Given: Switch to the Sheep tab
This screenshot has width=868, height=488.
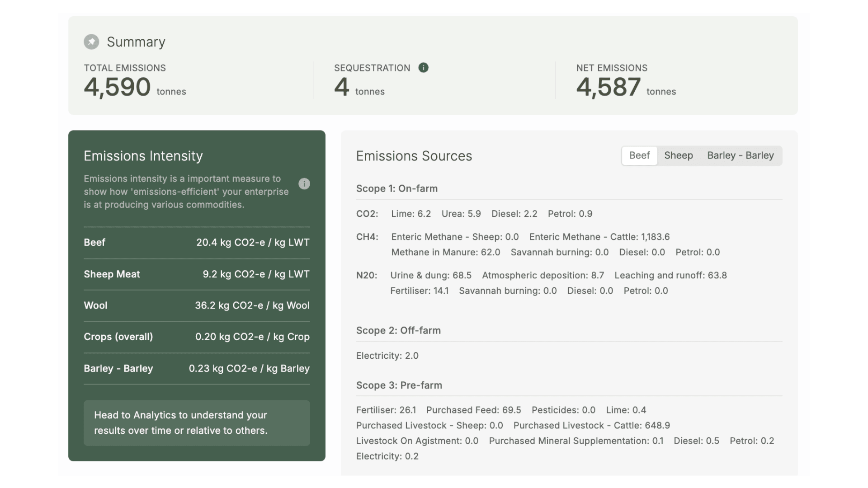Looking at the screenshot, I should coord(678,155).
